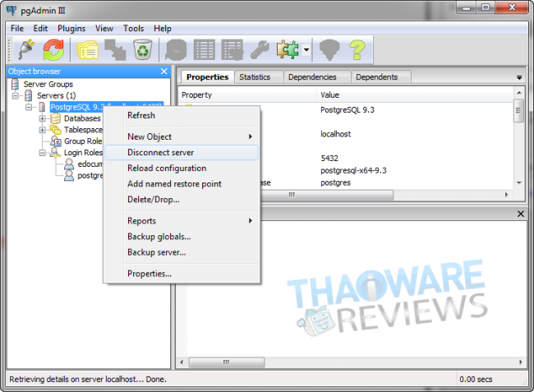534x392 pixels.
Task: Click the filtered data view icon
Action: tap(232, 50)
